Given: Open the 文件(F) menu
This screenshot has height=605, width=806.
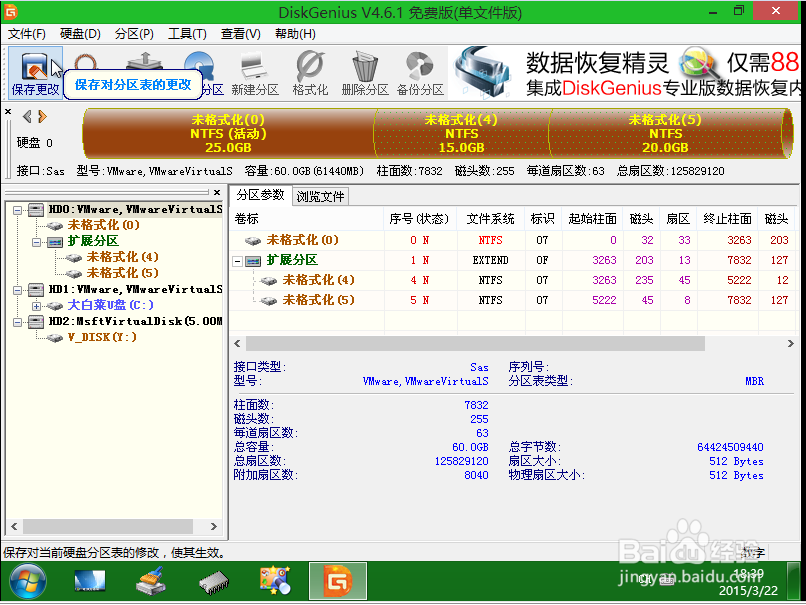Looking at the screenshot, I should point(27,34).
